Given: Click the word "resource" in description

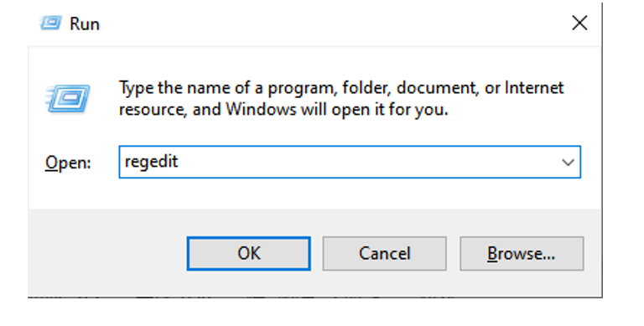Looking at the screenshot, I should (153, 110).
